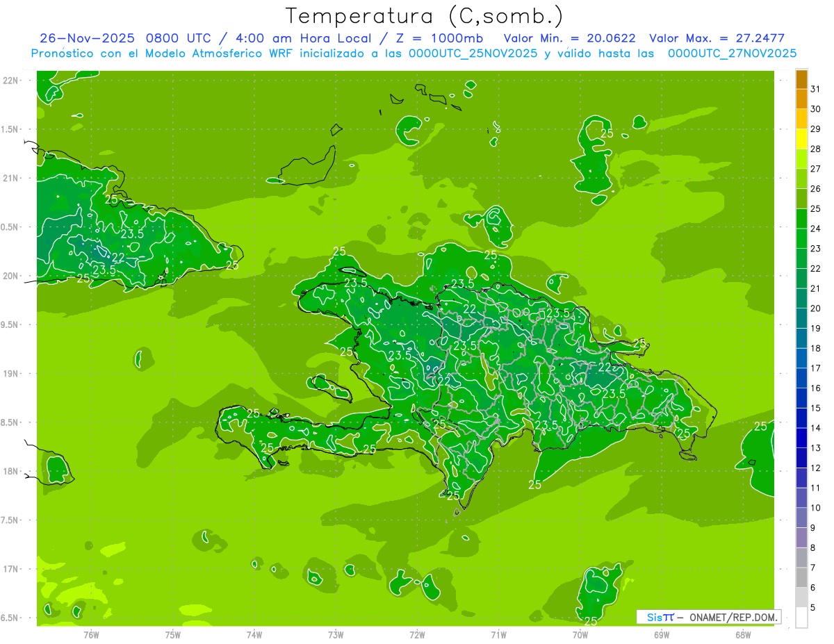Click the "26" label on the color scale
The width and height of the screenshot is (834, 644).
(816, 189)
